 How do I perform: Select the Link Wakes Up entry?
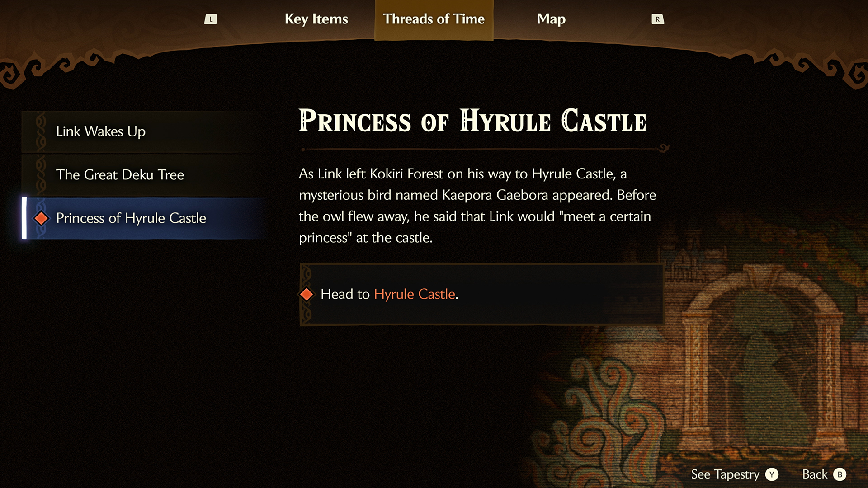(143, 131)
